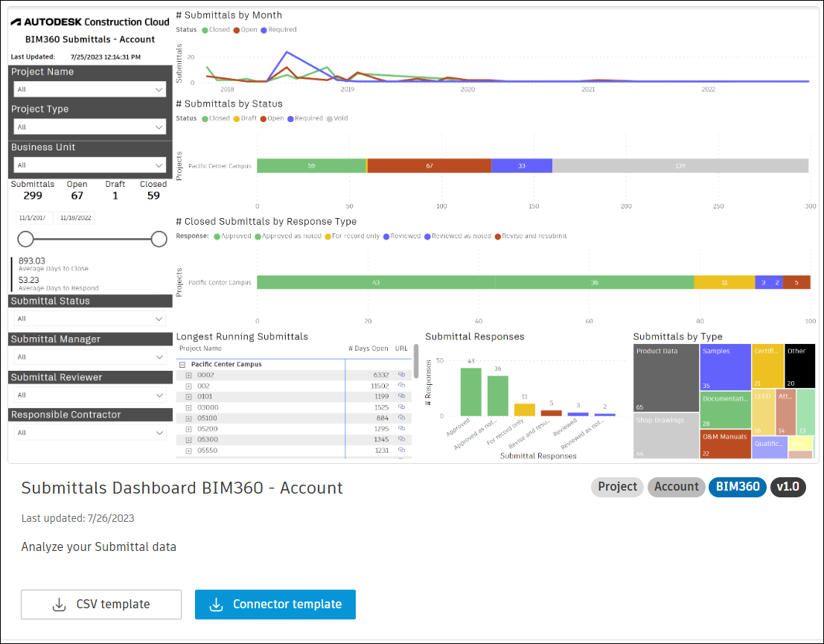Expand row 05100 in the submittals table

tap(188, 418)
